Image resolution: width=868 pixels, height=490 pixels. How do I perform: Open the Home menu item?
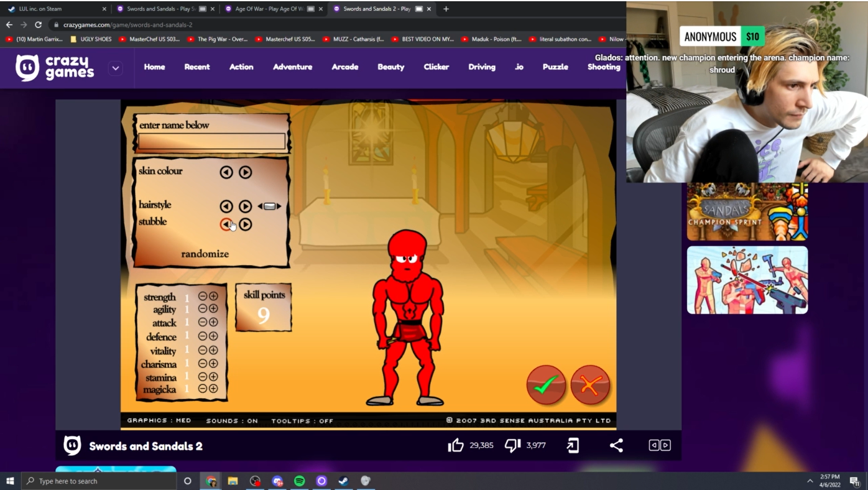155,67
